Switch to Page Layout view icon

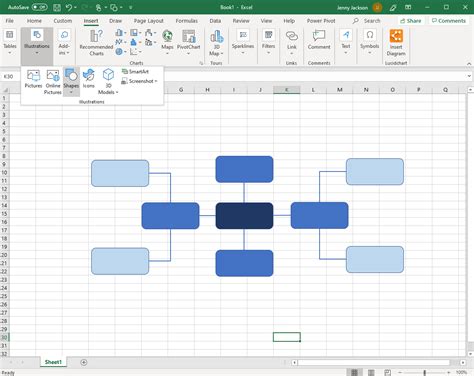(371, 372)
